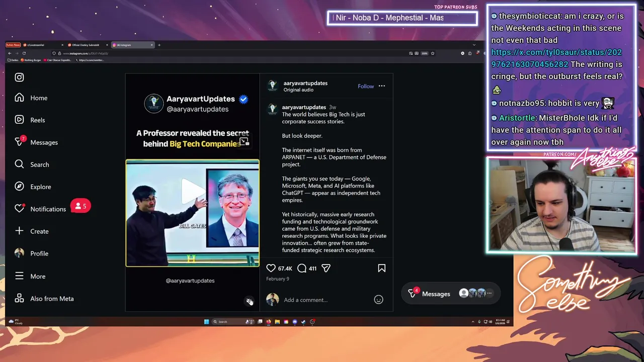Share the post with the paper plane icon

click(326, 268)
